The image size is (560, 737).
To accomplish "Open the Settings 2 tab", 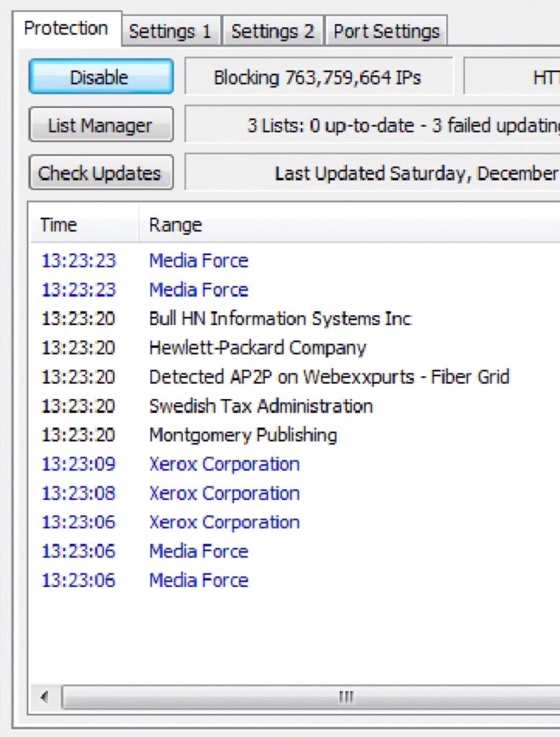I will point(272,32).
